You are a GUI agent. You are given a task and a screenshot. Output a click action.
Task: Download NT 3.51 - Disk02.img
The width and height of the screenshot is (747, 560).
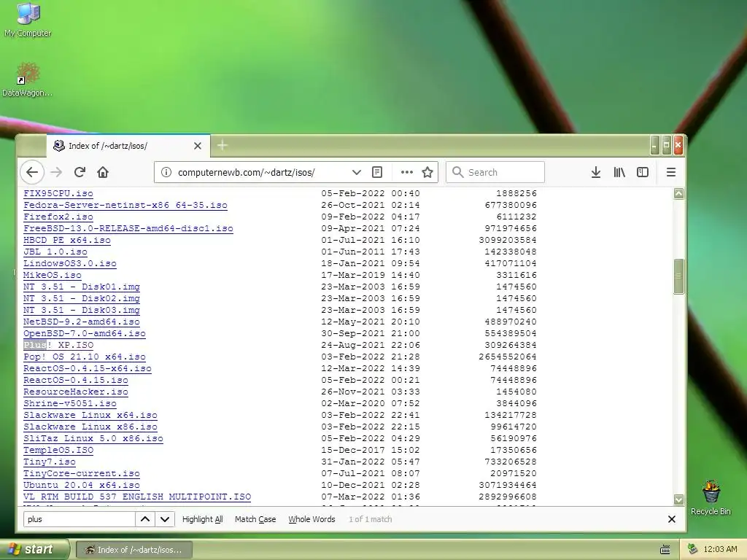82,298
